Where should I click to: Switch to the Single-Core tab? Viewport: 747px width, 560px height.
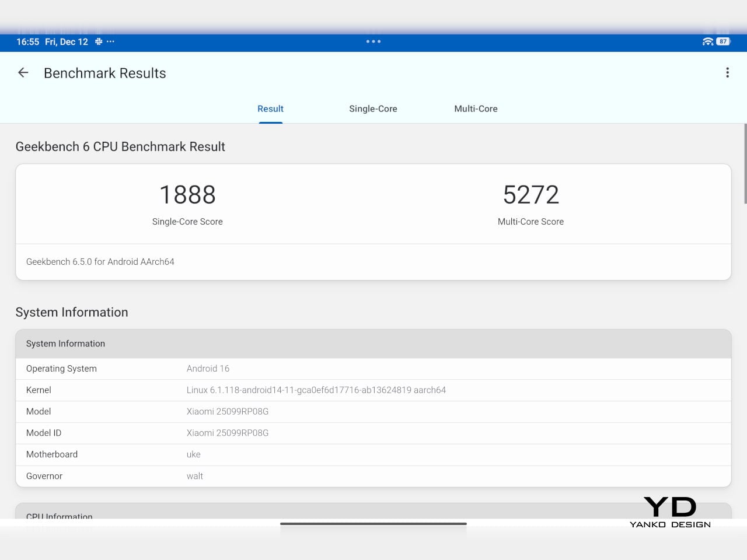[x=373, y=108]
